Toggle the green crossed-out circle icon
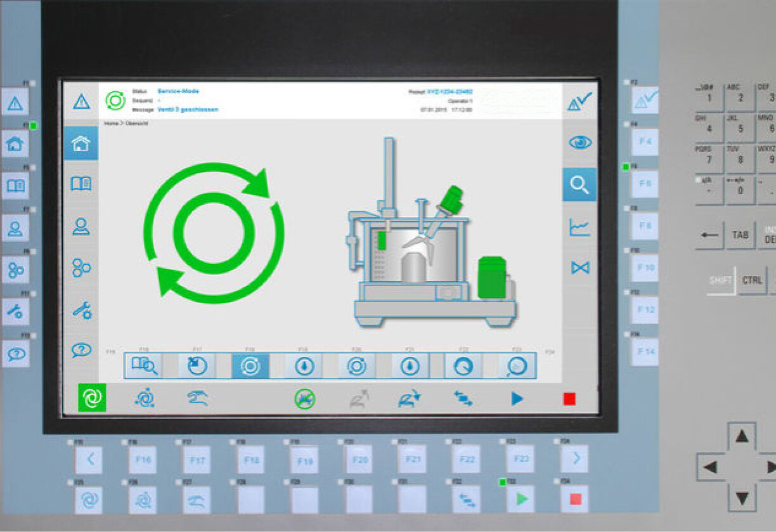776x532 pixels. click(305, 398)
